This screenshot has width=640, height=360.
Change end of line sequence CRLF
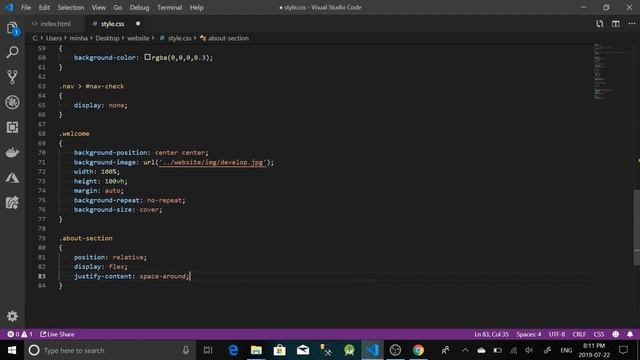[x=579, y=334]
